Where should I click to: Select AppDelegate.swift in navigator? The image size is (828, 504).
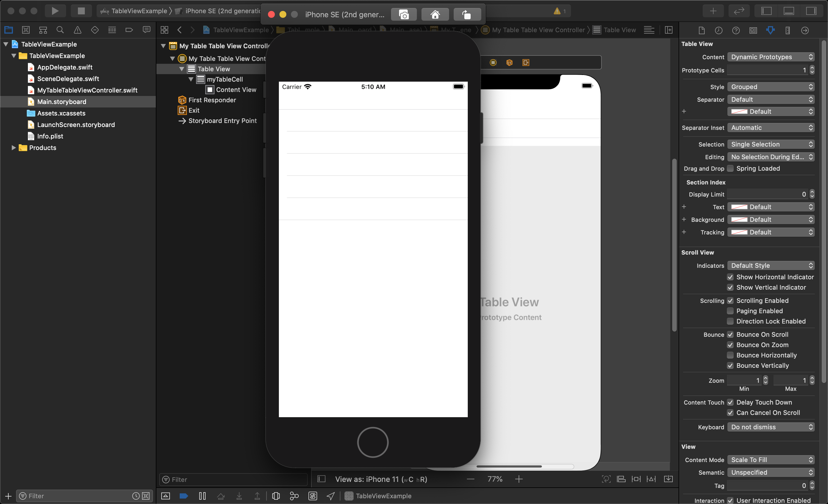tap(65, 67)
